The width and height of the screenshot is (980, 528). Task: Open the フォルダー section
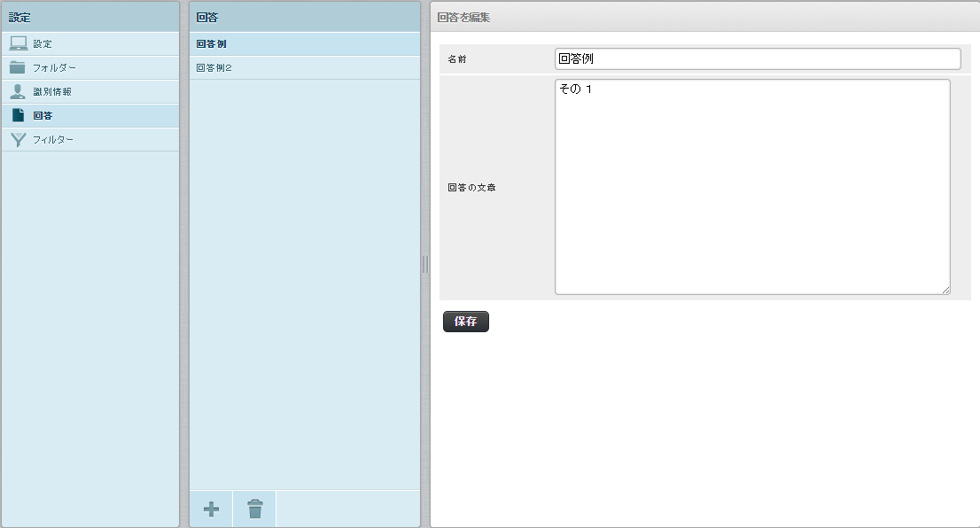pos(90,67)
